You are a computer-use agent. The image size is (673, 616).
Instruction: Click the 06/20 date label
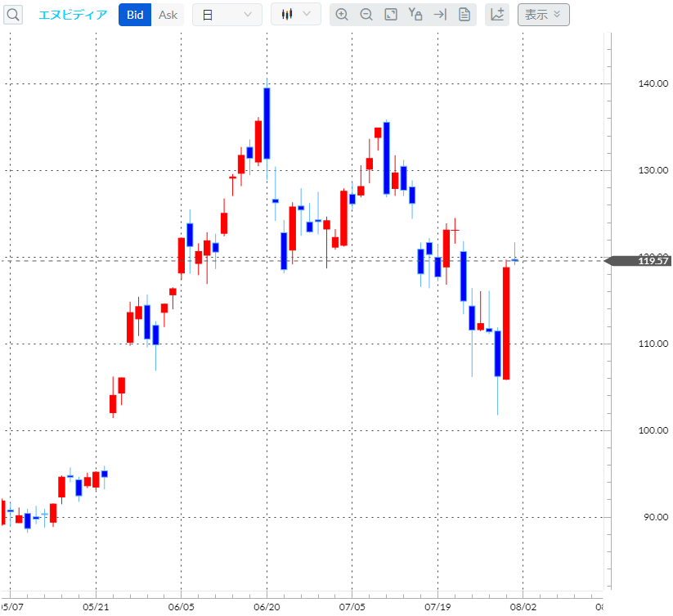[267, 607]
